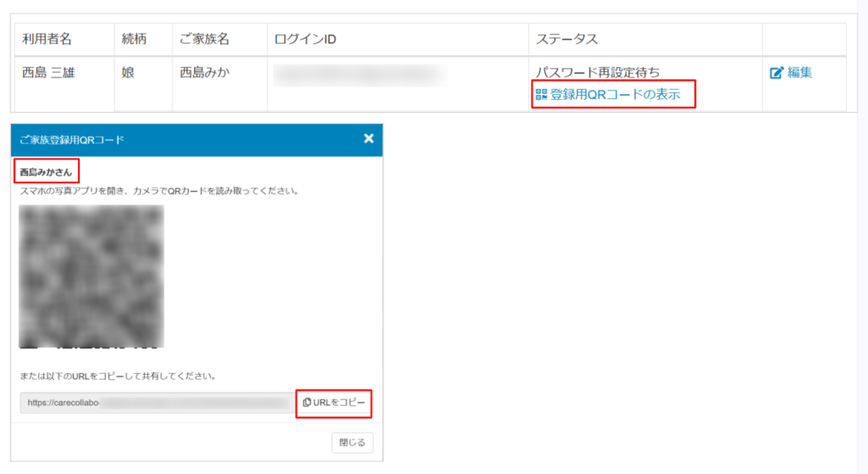This screenshot has height=474, width=868.
Task: Click the registration URL text field
Action: pos(157,403)
